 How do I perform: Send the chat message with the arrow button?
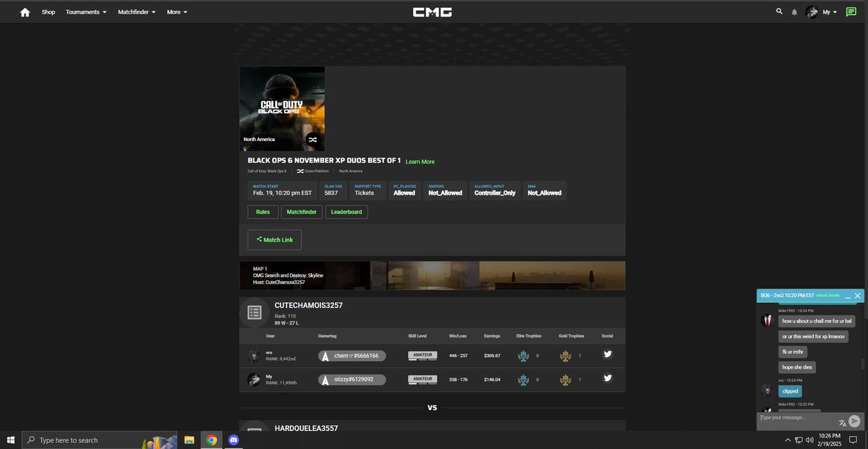tap(854, 422)
